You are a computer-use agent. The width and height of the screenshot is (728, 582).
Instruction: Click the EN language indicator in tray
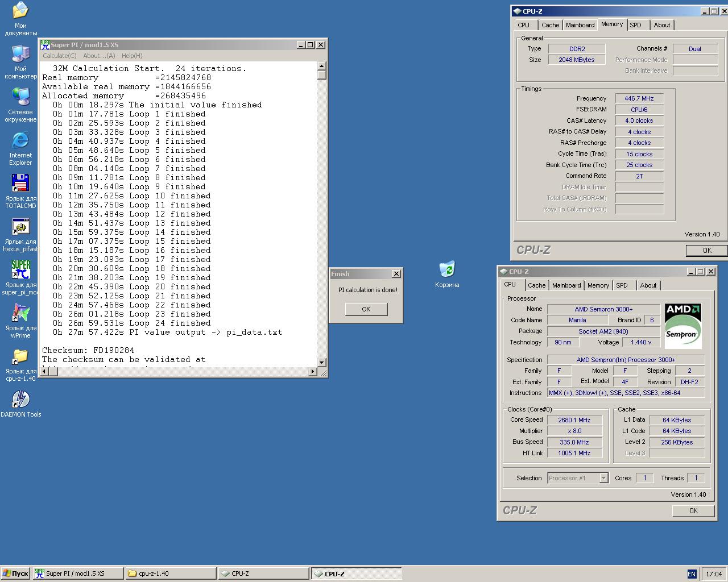[692, 574]
